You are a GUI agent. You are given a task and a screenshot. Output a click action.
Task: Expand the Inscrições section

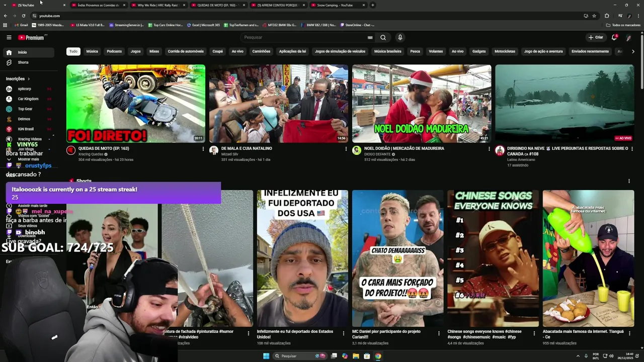click(x=18, y=78)
